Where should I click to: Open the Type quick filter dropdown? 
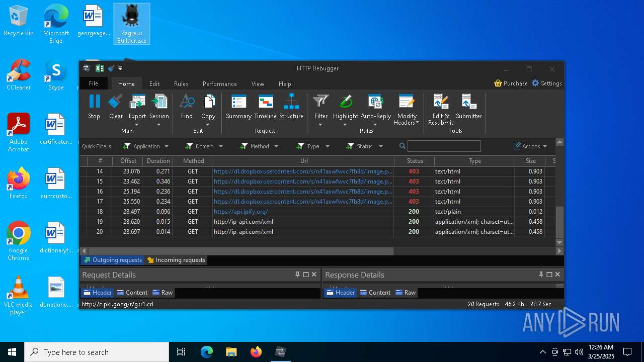pos(312,146)
